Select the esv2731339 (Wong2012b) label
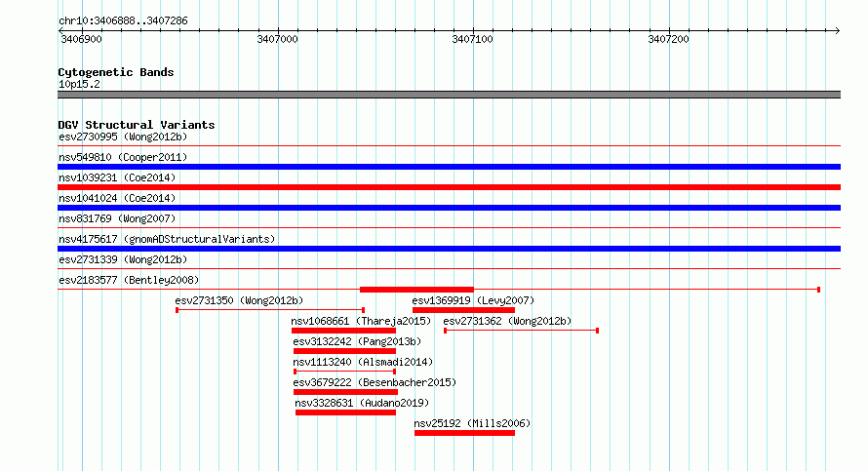This screenshot has height=471, width=868. (x=123, y=259)
